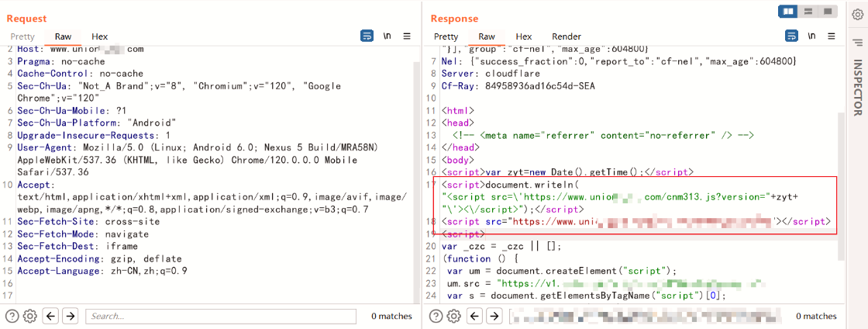The width and height of the screenshot is (868, 329).
Task: Click the Accept-Encoding header line
Action: click(100, 258)
